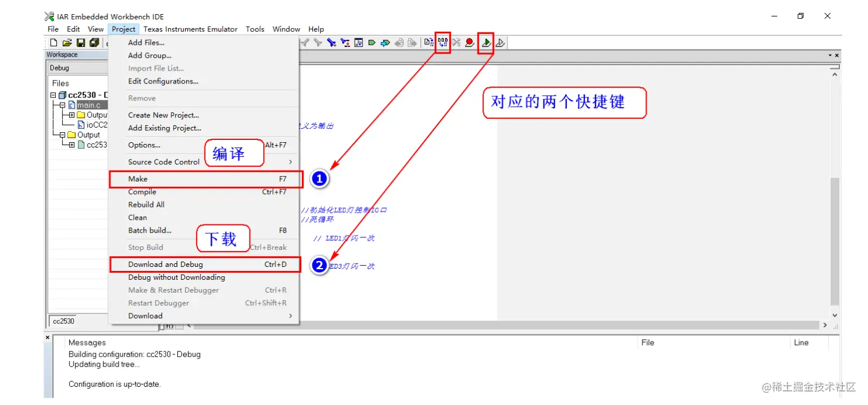Viewport: 868px width, 405px height.
Task: Click the Save All toolbar icon
Action: pyautogui.click(x=94, y=42)
